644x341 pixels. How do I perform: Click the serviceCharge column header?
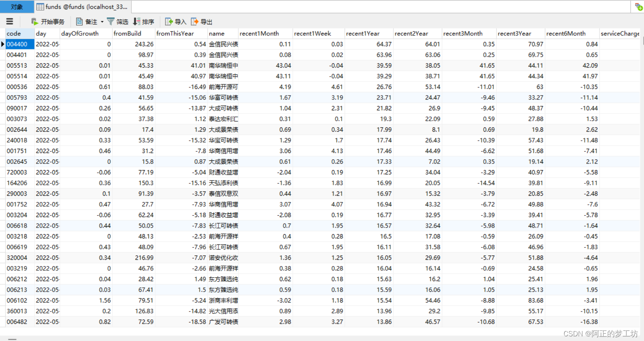[x=619, y=33]
